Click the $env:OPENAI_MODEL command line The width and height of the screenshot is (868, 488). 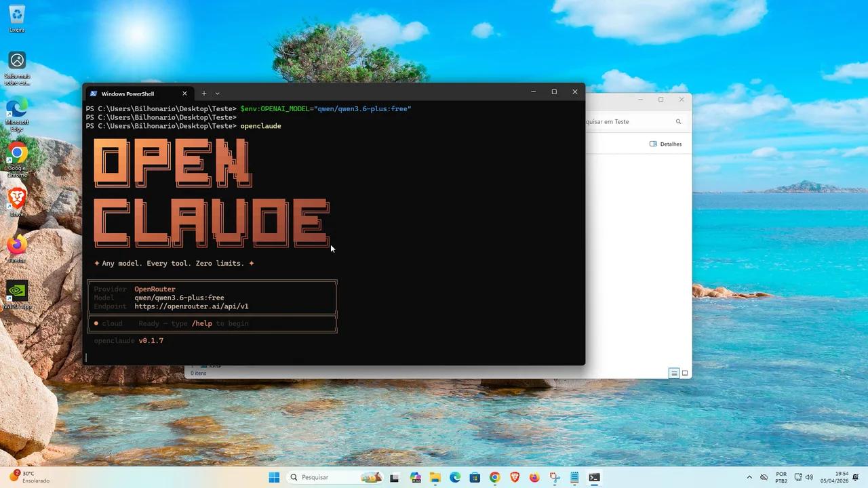click(x=325, y=108)
